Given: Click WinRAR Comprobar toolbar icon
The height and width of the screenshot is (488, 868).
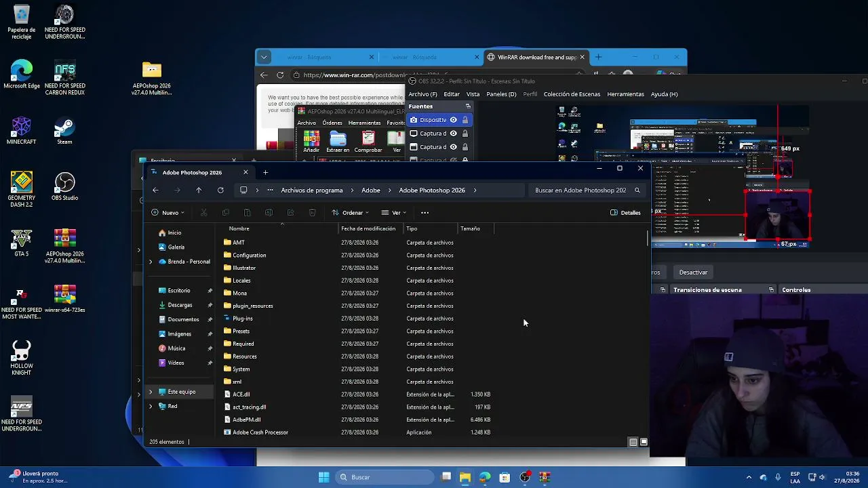Looking at the screenshot, I should coord(368,142).
